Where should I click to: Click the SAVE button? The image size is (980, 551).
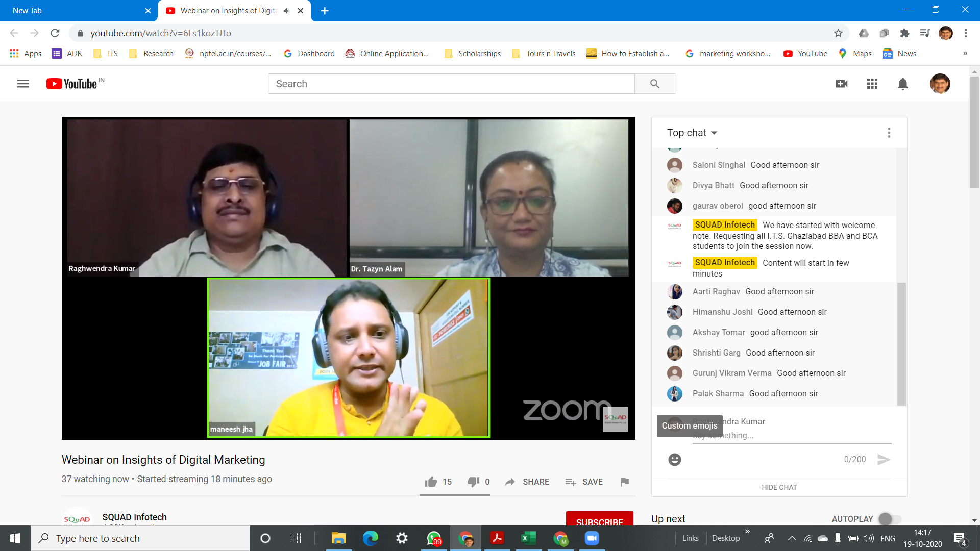[584, 482]
